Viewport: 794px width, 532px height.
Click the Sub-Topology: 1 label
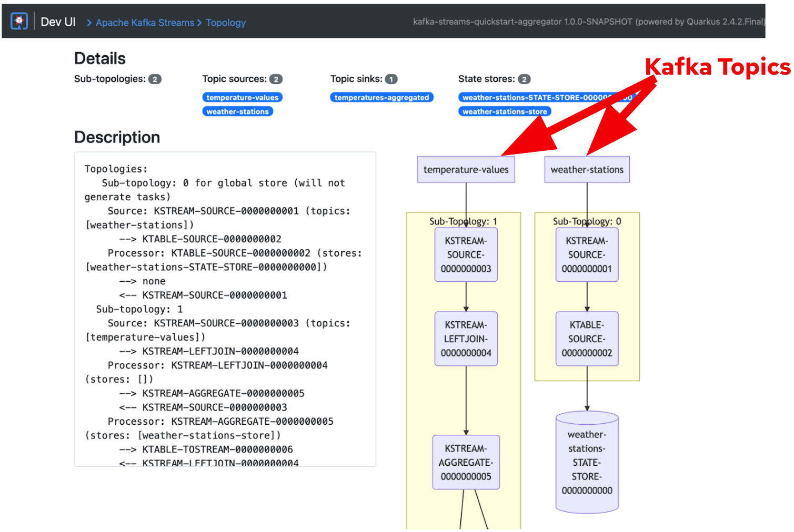pos(463,221)
